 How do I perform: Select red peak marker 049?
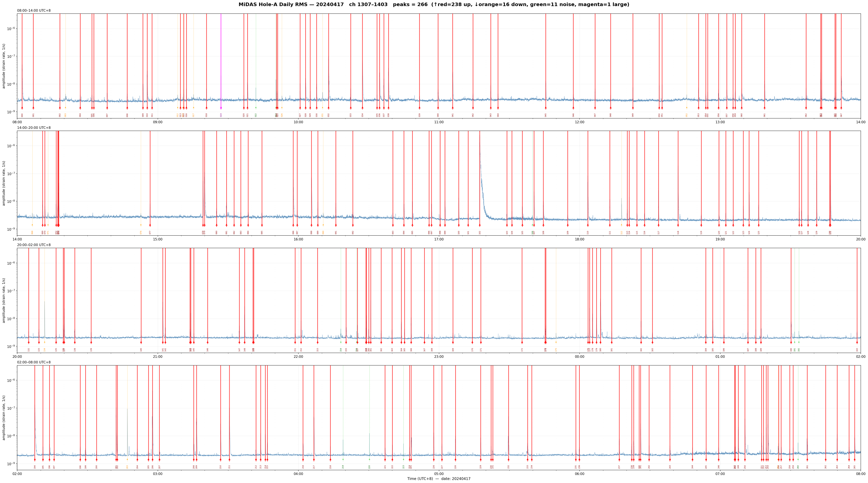(633, 108)
